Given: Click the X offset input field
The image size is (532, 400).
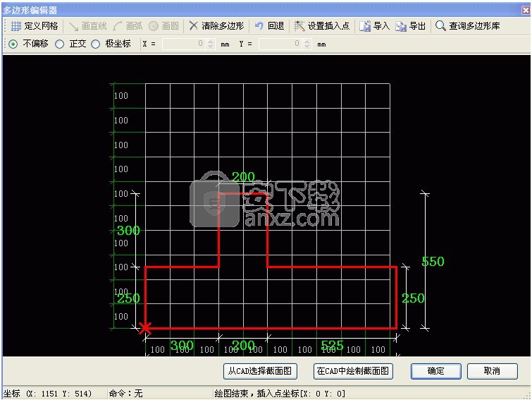Looking at the screenshot, I should tap(184, 44).
